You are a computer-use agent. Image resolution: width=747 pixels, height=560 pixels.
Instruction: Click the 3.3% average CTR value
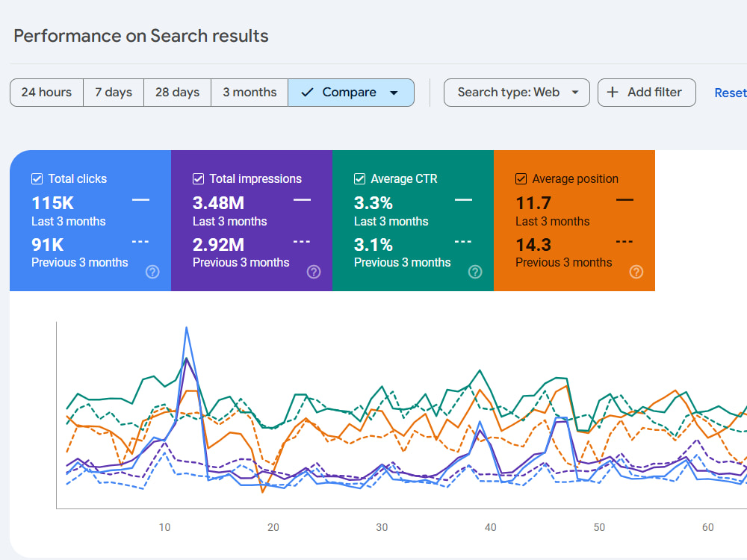[373, 203]
